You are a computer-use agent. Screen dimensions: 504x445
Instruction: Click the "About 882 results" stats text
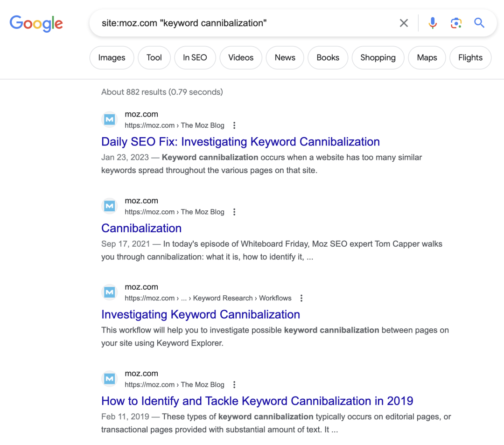[x=162, y=92]
